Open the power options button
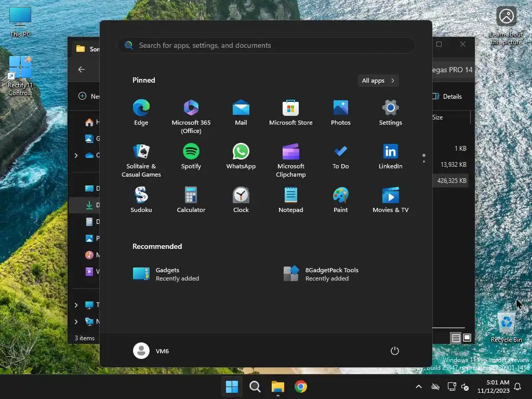 coord(395,351)
